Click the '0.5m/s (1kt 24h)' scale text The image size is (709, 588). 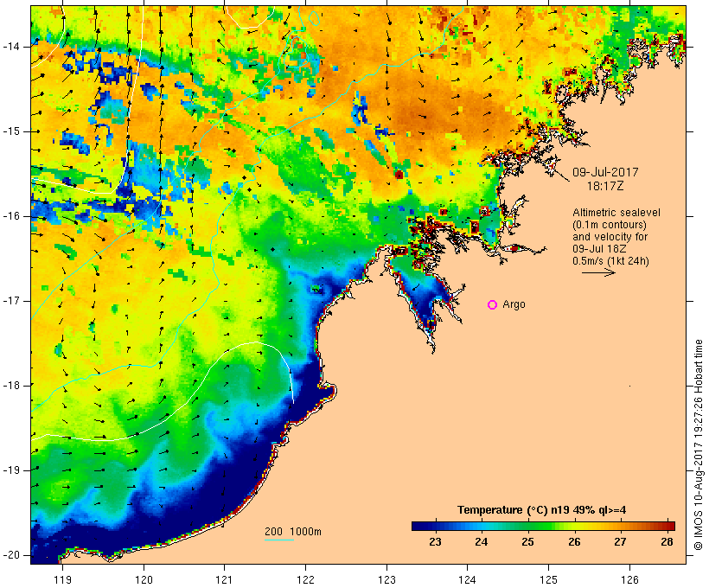[611, 261]
